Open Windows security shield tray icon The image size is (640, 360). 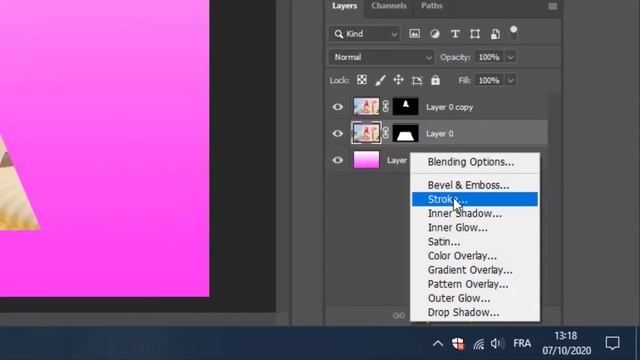pyautogui.click(x=458, y=344)
